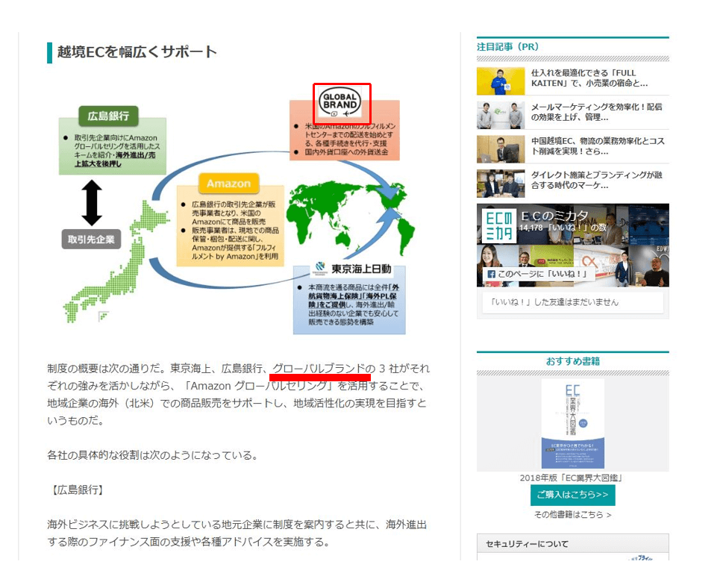Click the 「いいね！」した友達はまだいません text
The image size is (726, 588).
(x=554, y=302)
